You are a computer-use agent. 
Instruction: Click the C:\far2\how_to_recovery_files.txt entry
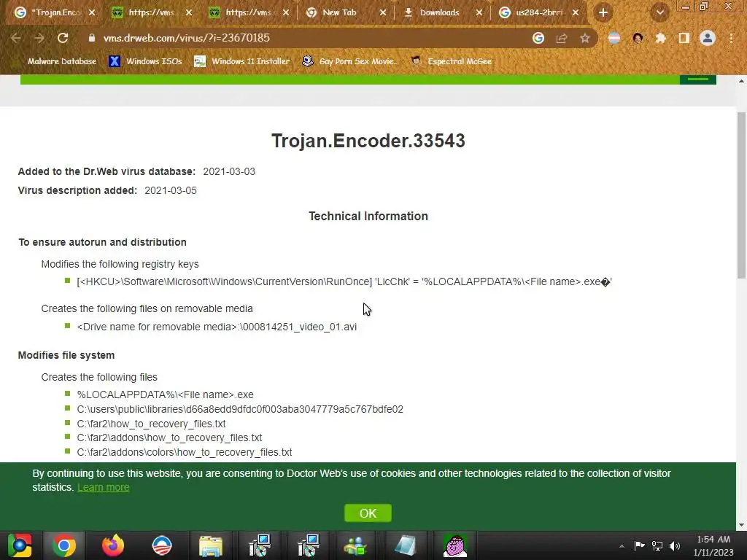click(151, 424)
